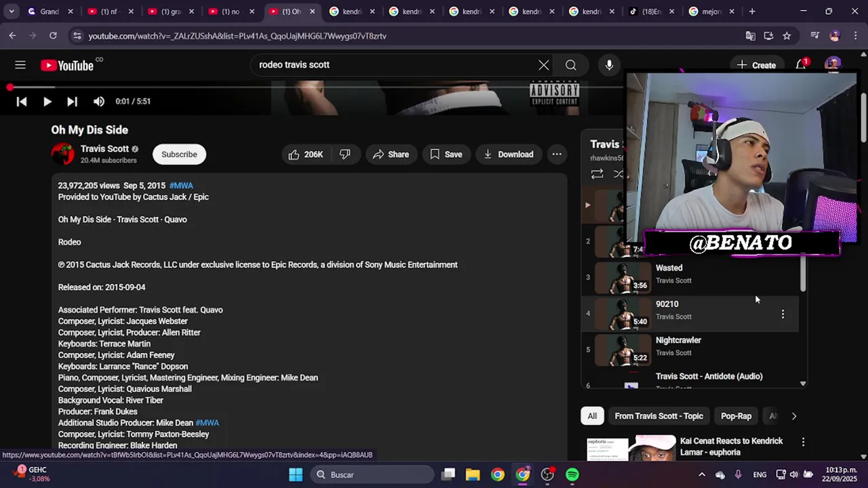Click the Create button

coord(756,66)
